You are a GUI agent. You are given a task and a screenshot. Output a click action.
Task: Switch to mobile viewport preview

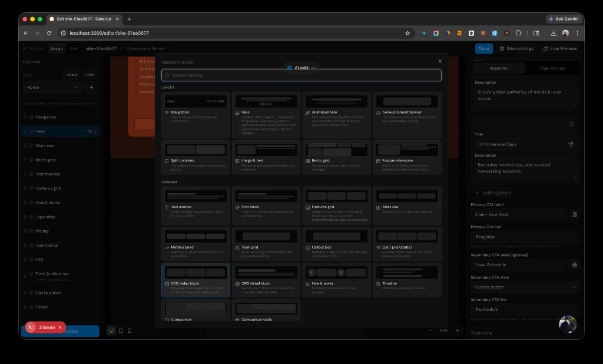coord(131,331)
